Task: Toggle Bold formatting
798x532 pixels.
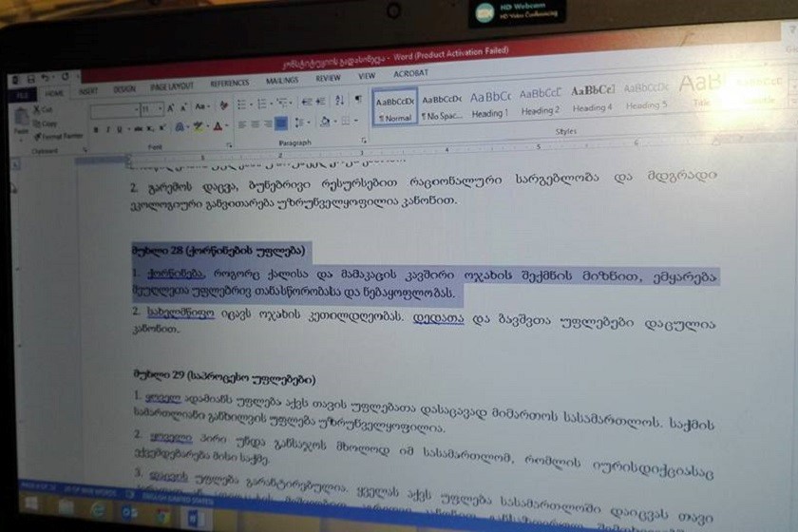Action: pos(96,129)
